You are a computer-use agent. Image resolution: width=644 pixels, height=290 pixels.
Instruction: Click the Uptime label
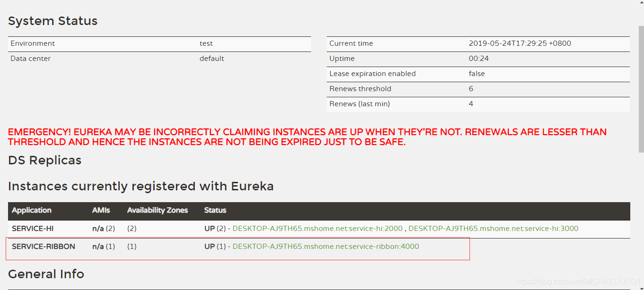tap(342, 59)
